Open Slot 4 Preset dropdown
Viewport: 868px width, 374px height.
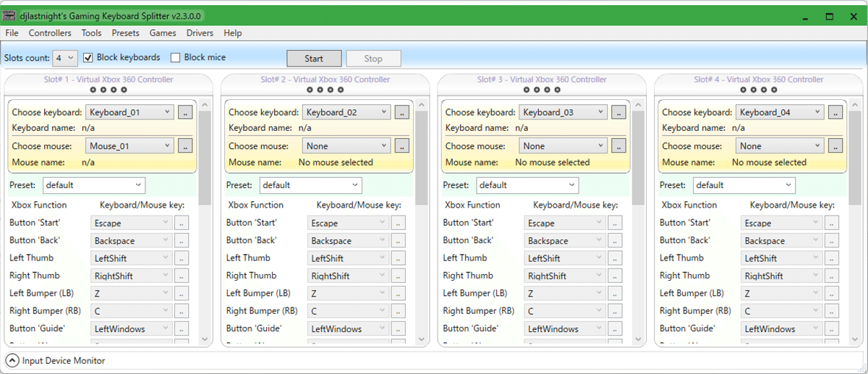pyautogui.click(x=744, y=185)
